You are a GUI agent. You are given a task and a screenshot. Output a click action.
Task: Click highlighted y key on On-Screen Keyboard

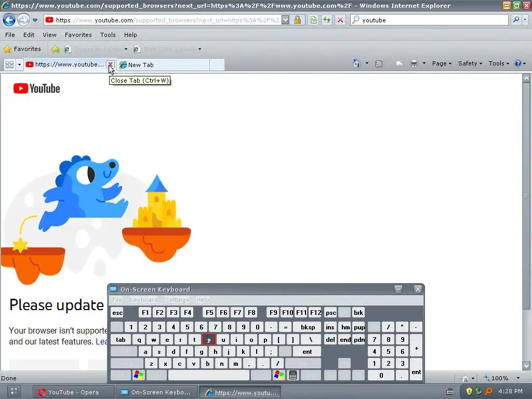pos(209,340)
